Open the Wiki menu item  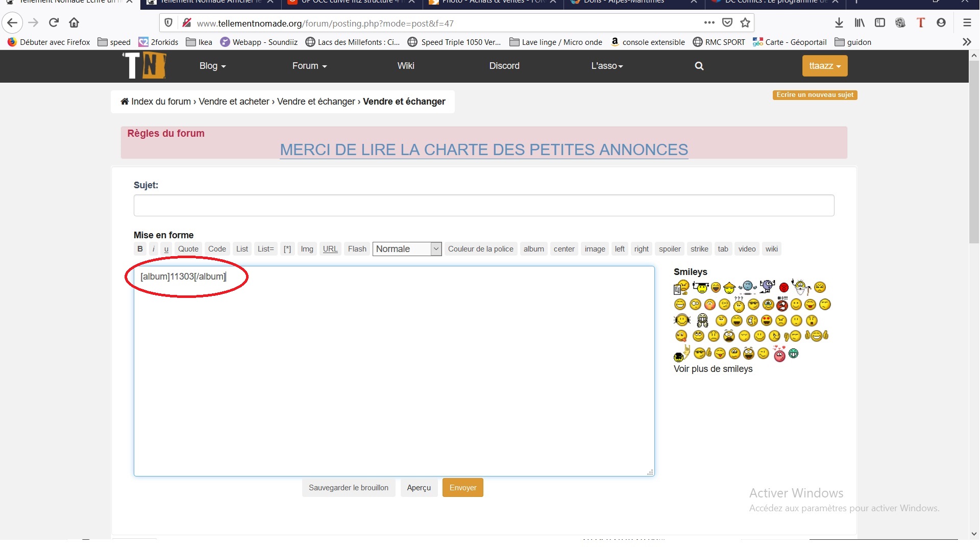pyautogui.click(x=405, y=66)
